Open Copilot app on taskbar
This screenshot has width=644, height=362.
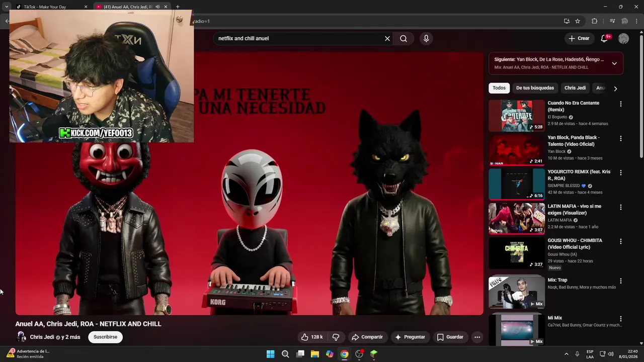pos(330,354)
